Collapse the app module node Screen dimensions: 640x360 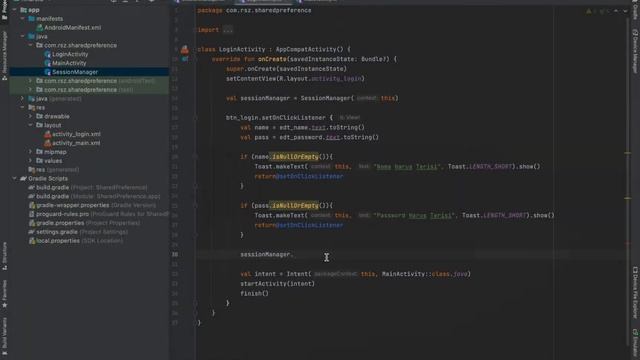pyautogui.click(x=15, y=10)
